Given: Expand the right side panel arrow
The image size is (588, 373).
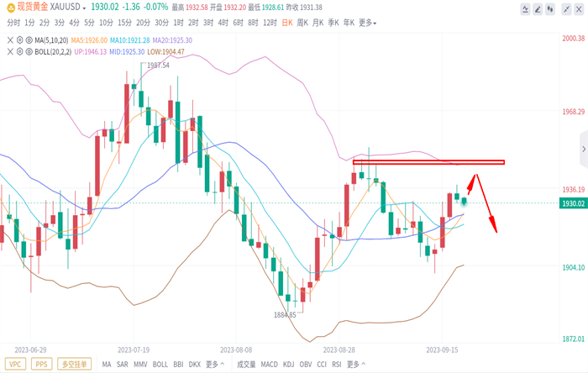Looking at the screenshot, I should pyautogui.click(x=584, y=150).
